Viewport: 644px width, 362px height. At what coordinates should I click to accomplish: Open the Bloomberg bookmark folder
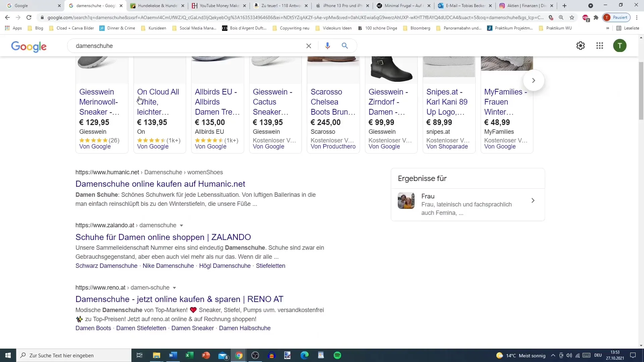pos(417,28)
